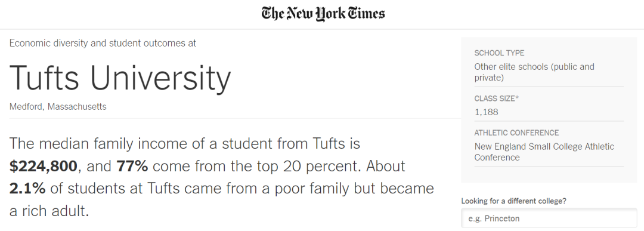This screenshot has height=231, width=644.
Task: Click the word 'private)' in school type
Action: tap(489, 78)
